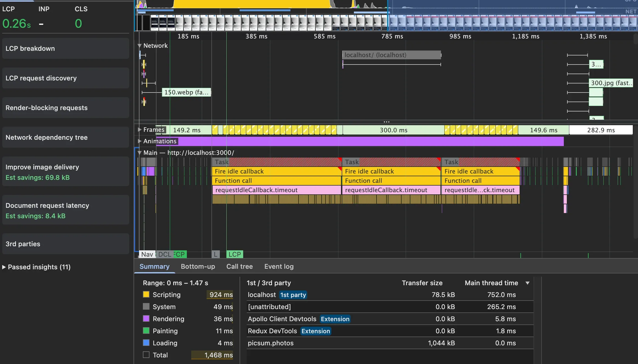Click the Range 0 ms – 1.47 s text
The height and width of the screenshot is (364, 638).
pos(175,283)
